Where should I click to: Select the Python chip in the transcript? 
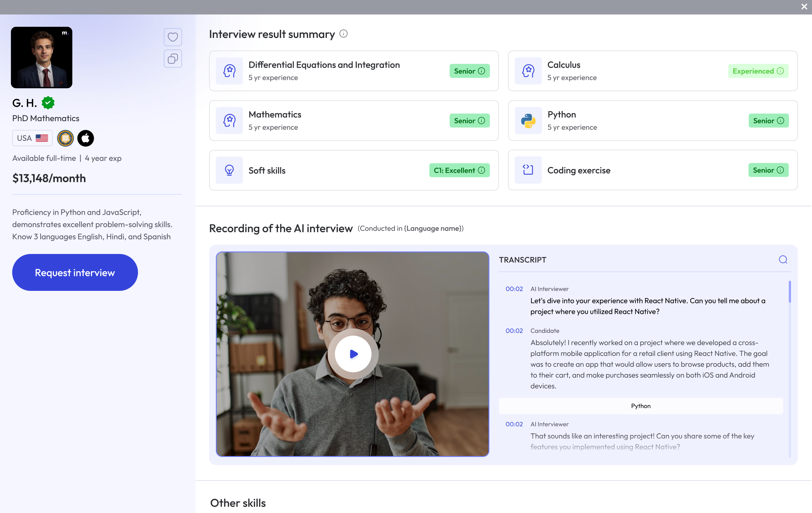click(x=640, y=406)
